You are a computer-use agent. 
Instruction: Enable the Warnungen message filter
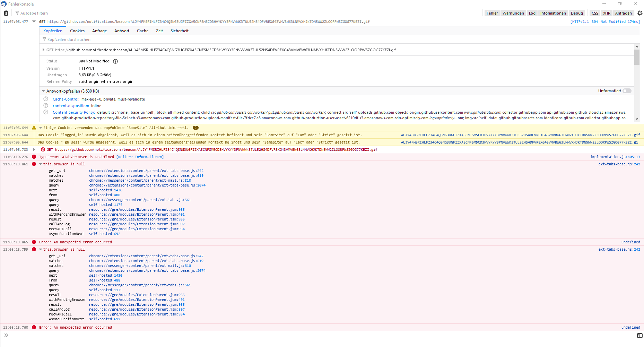(513, 13)
